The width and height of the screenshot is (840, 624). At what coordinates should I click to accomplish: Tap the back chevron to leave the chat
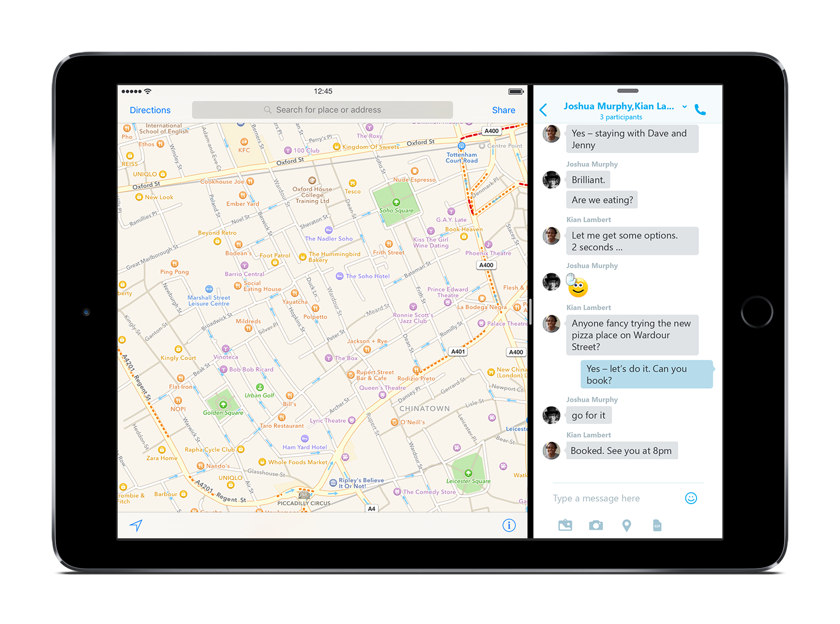coord(543,109)
